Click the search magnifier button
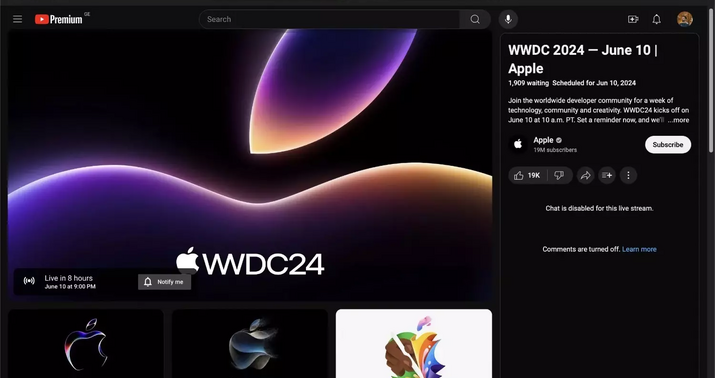This screenshot has width=715, height=378. (x=475, y=19)
